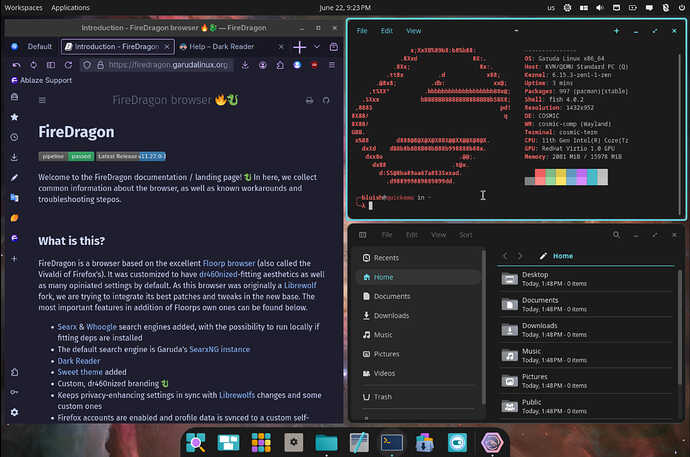Click the pipeline passed badge
690x457 pixels.
click(x=66, y=156)
